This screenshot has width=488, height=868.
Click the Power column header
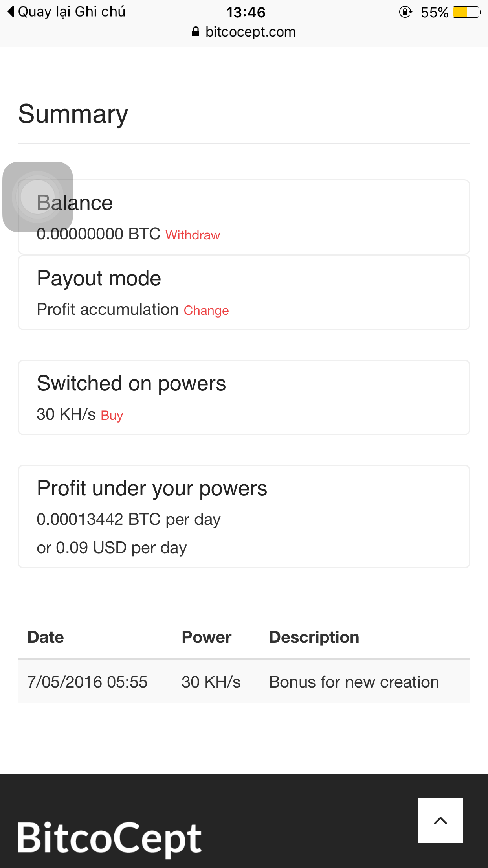coord(206,637)
